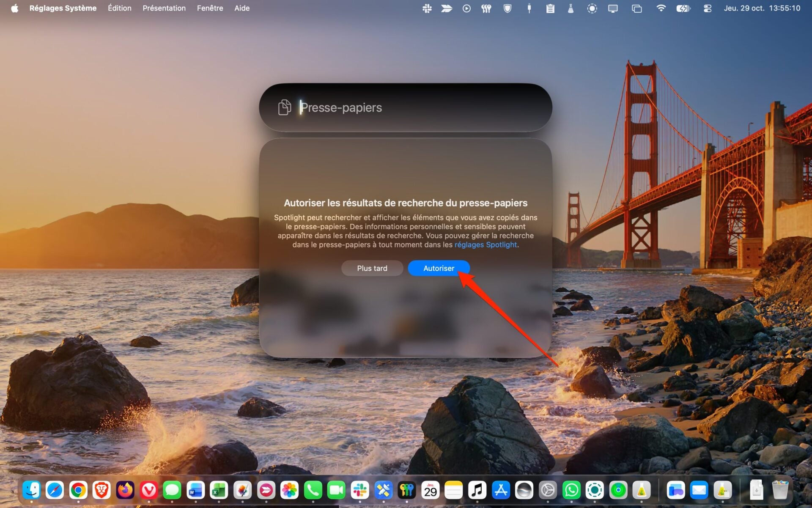Open Finder from the Dock
This screenshot has height=508, width=812.
point(32,490)
